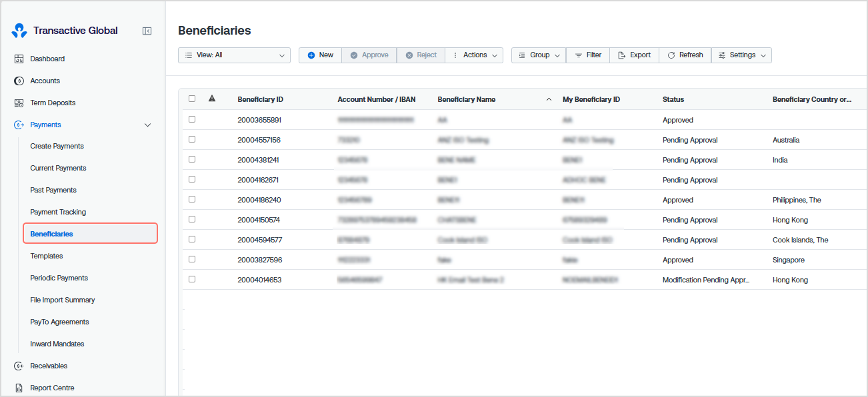Viewport: 868px width, 397px height.
Task: Open the View: All dropdown
Action: pyautogui.click(x=234, y=55)
